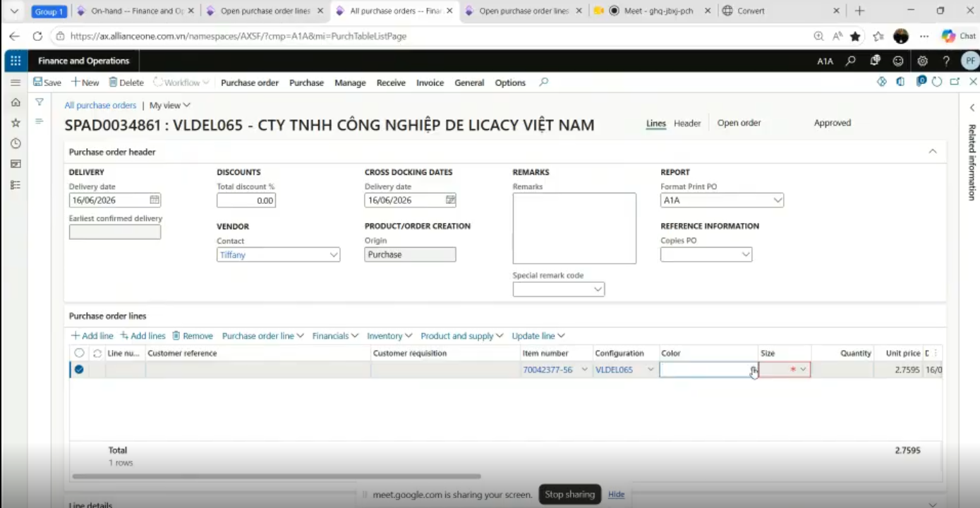Screen dimensions: 980x508
Task: Open the Options action tab
Action: click(510, 83)
